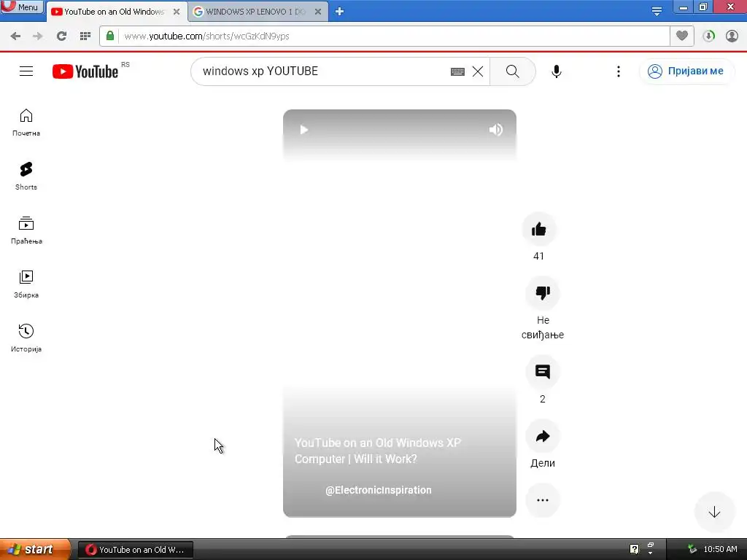Go forward to the next page
The width and height of the screenshot is (747, 560).
(38, 36)
